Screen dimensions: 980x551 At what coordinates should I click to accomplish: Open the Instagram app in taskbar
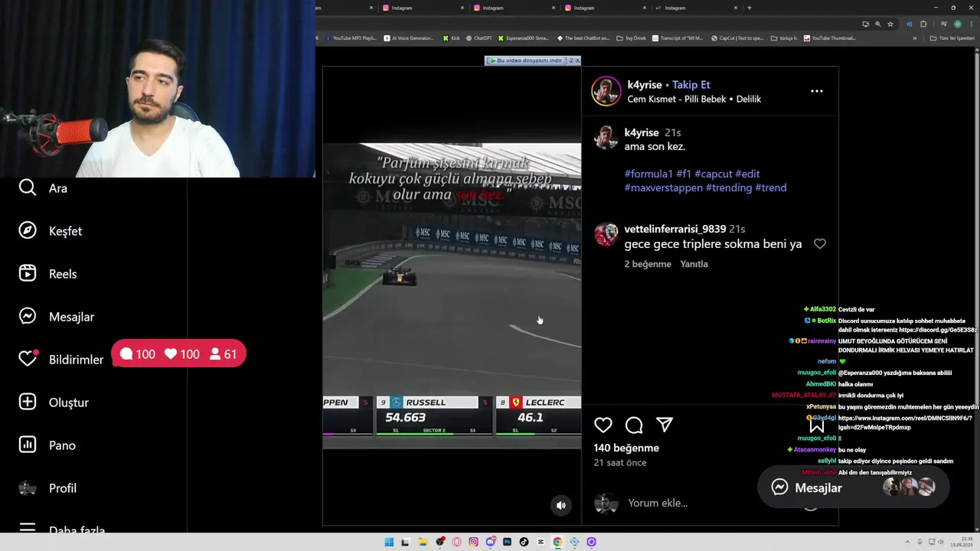473,542
